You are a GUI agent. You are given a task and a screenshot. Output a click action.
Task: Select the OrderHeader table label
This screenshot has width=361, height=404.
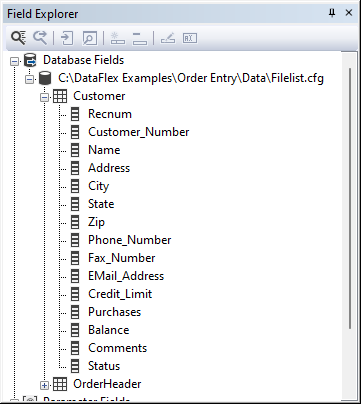pos(107,384)
